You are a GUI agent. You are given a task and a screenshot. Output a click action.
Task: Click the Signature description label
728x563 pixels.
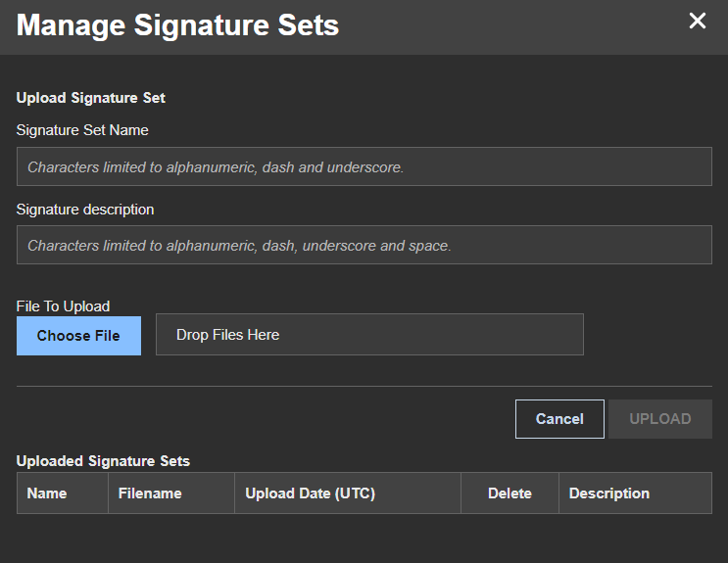coord(85,210)
